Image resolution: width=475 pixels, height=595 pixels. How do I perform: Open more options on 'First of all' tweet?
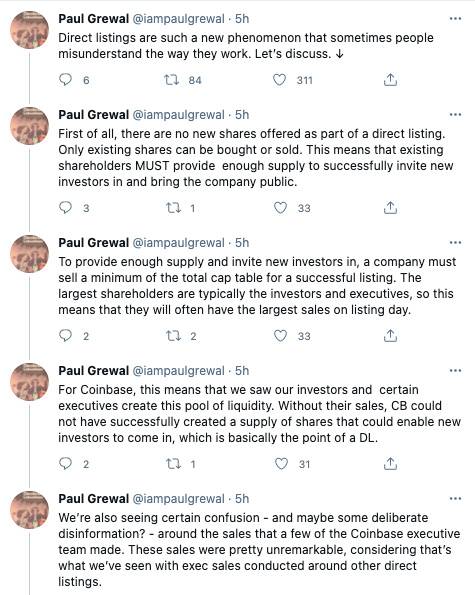455,115
